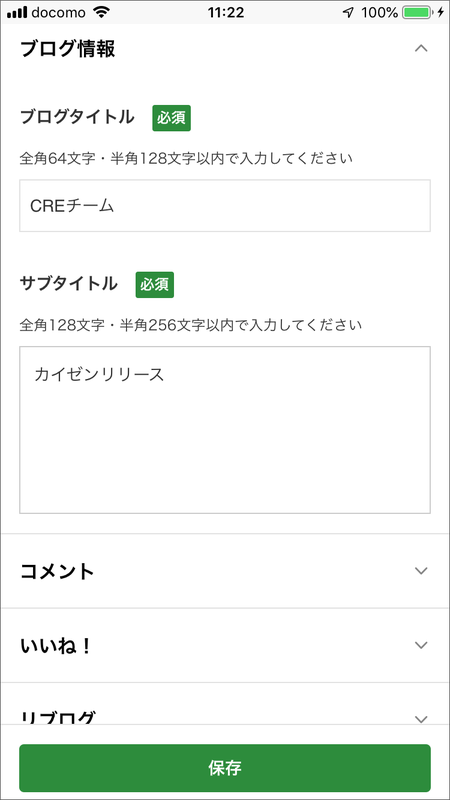Open the いいね！ section header
Screen dimensions: 450x800
coord(225,645)
